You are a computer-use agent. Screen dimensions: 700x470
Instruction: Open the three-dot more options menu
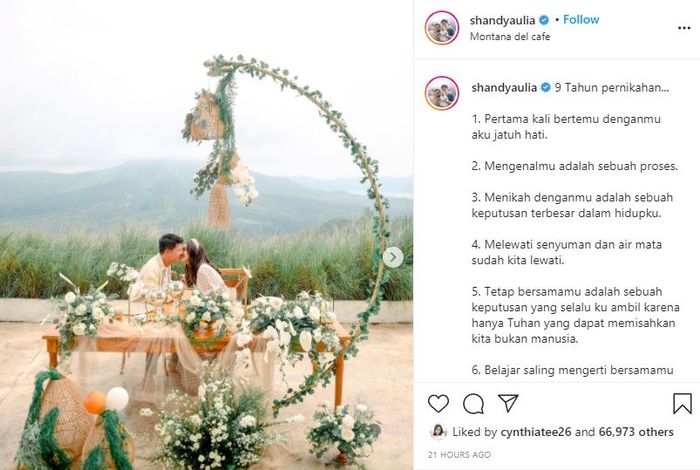(x=684, y=28)
